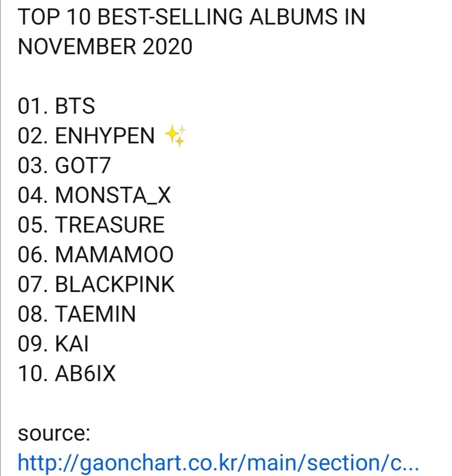Viewport: 452px width, 476px height.
Task: Select BLACKPINK in the ranking list
Action: (x=115, y=285)
